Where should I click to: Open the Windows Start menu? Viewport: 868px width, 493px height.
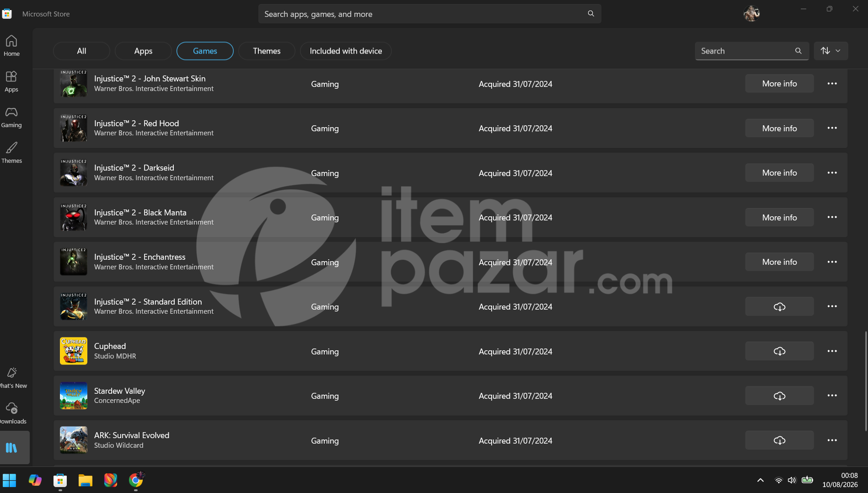[x=10, y=480]
